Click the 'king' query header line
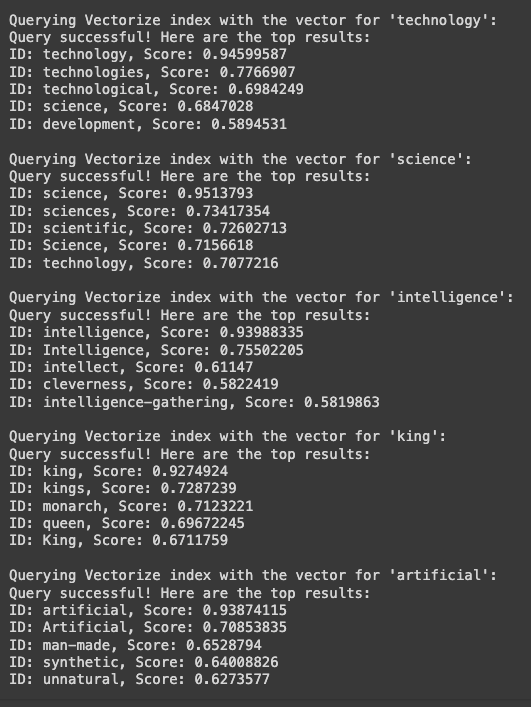The height and width of the screenshot is (707, 531). [228, 436]
